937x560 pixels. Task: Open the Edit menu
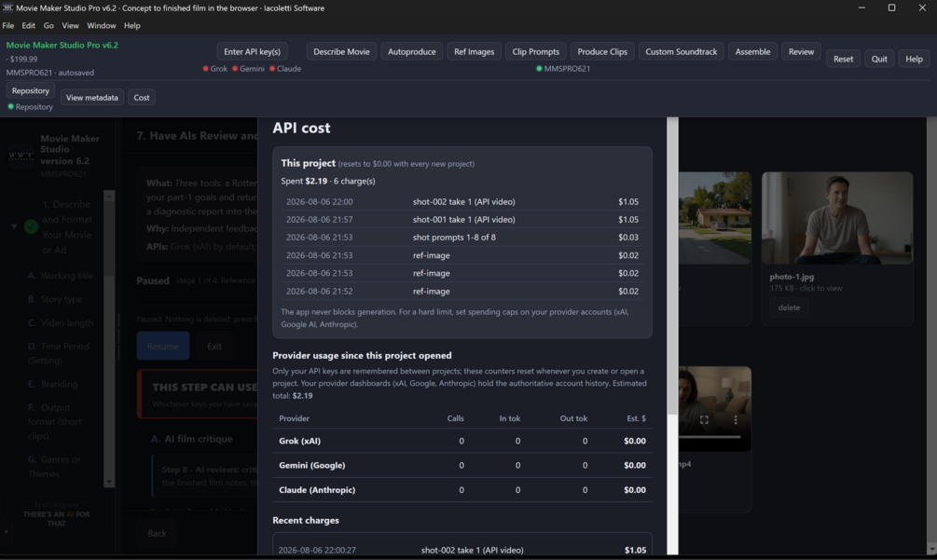[29, 26]
